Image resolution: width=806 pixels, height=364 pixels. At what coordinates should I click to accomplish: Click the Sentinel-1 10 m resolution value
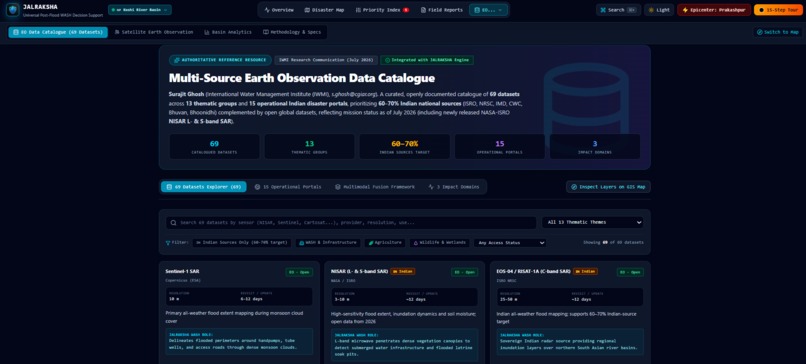pos(174,299)
